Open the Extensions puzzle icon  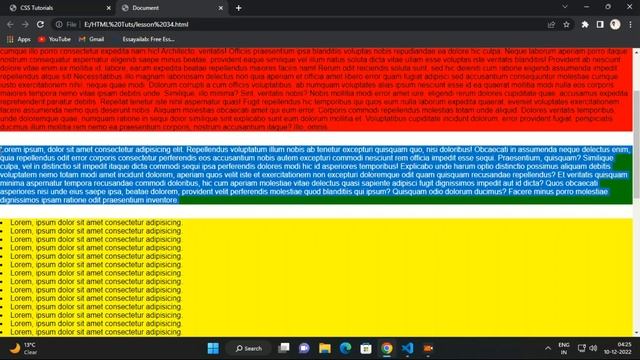click(x=585, y=24)
